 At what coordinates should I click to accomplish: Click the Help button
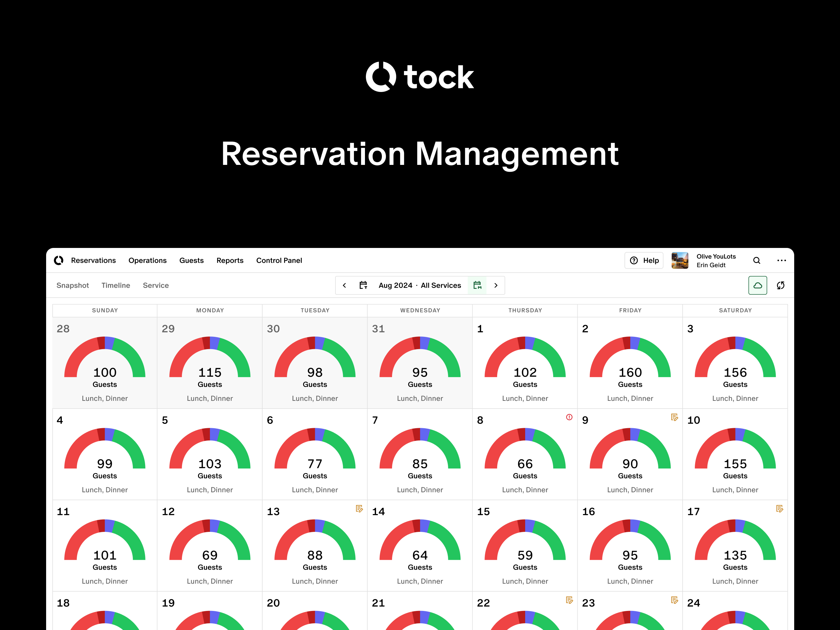click(644, 260)
